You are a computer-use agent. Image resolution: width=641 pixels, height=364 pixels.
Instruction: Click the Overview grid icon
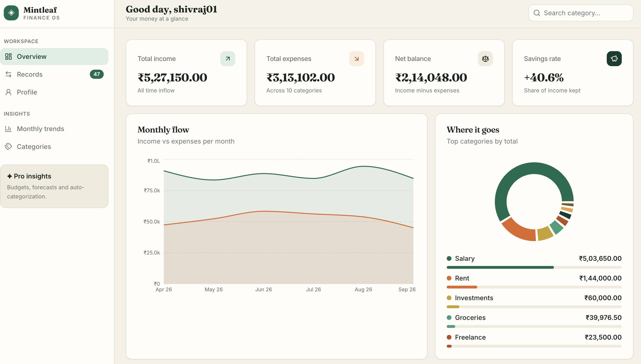8,57
